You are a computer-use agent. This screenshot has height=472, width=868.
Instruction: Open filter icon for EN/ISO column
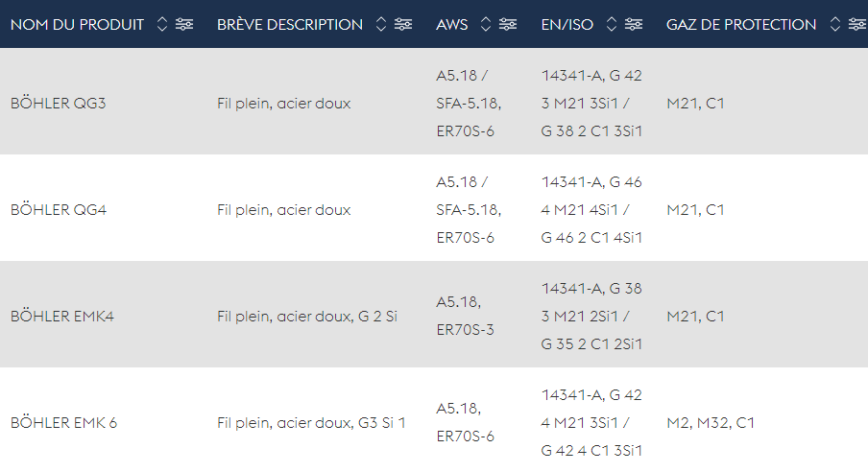tap(634, 24)
